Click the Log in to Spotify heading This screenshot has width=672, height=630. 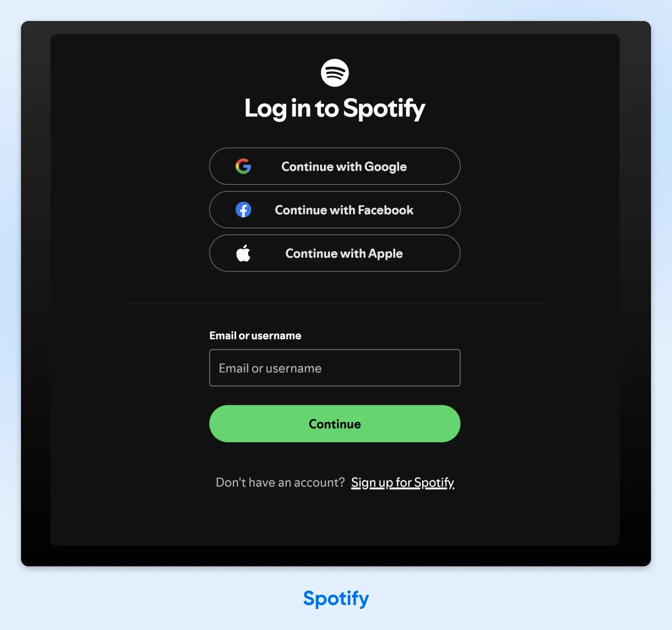click(335, 108)
